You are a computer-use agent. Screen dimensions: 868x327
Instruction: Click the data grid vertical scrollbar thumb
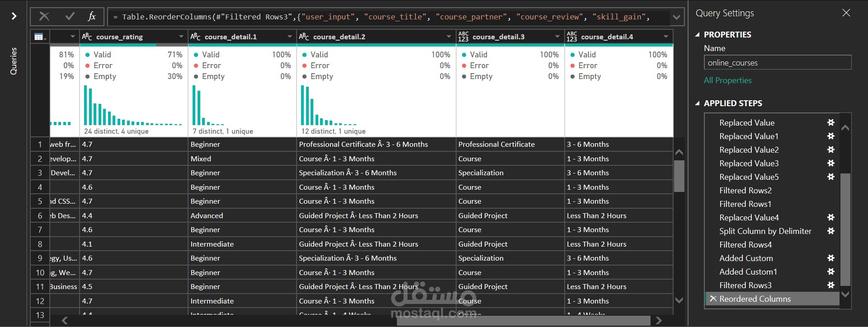(x=679, y=176)
